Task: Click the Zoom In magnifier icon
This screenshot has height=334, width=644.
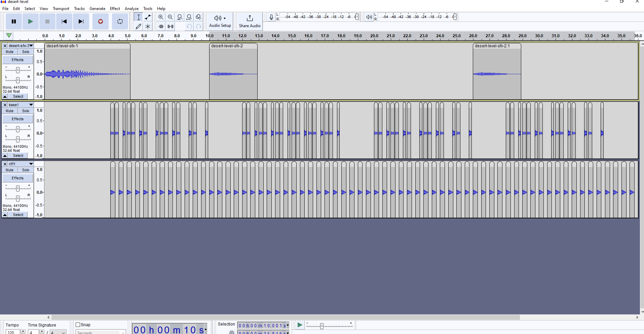Action: pos(161,17)
